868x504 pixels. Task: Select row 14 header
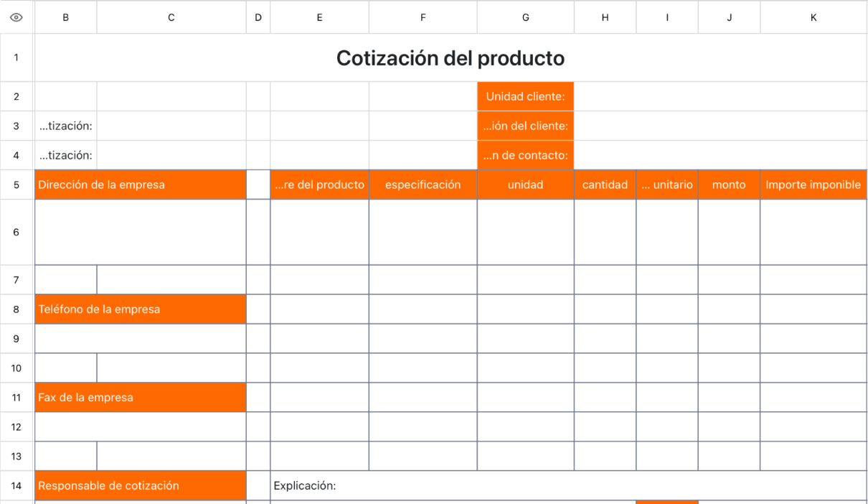16,485
